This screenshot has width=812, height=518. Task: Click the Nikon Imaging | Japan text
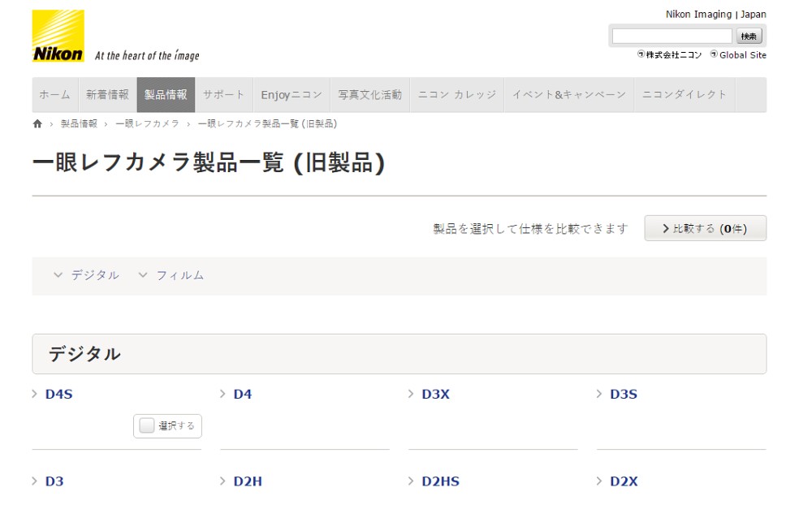pos(715,15)
